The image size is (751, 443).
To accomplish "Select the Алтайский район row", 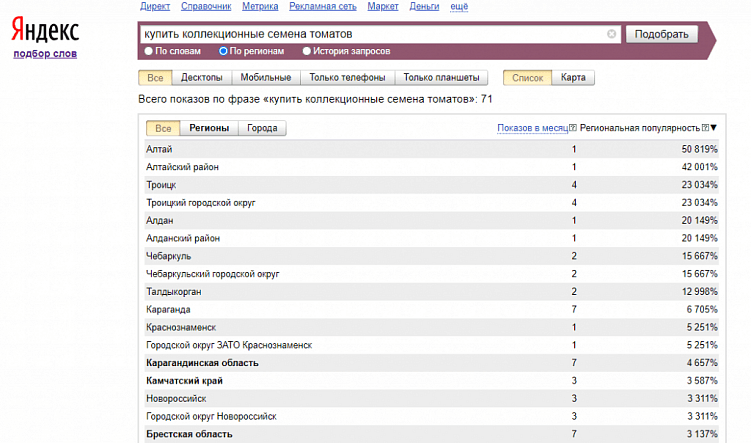I will [432, 167].
